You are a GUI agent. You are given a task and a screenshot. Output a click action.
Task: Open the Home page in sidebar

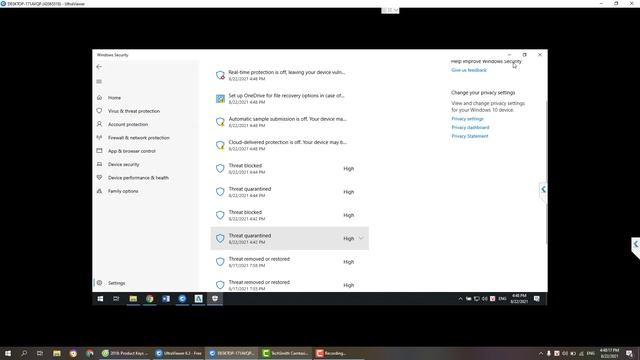(x=114, y=98)
